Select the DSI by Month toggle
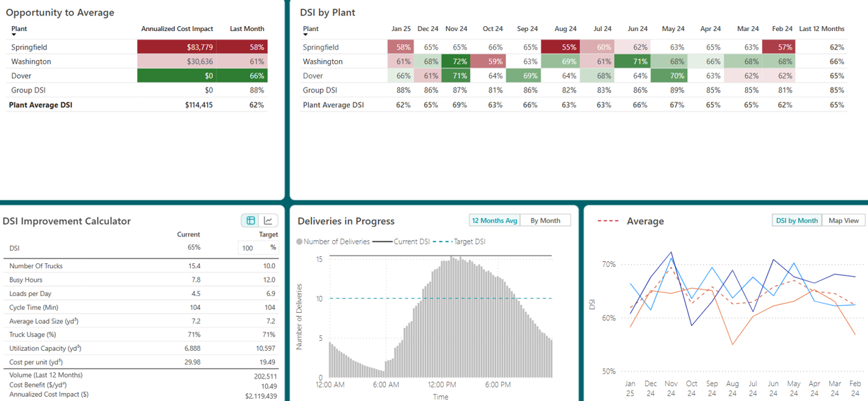 click(797, 221)
